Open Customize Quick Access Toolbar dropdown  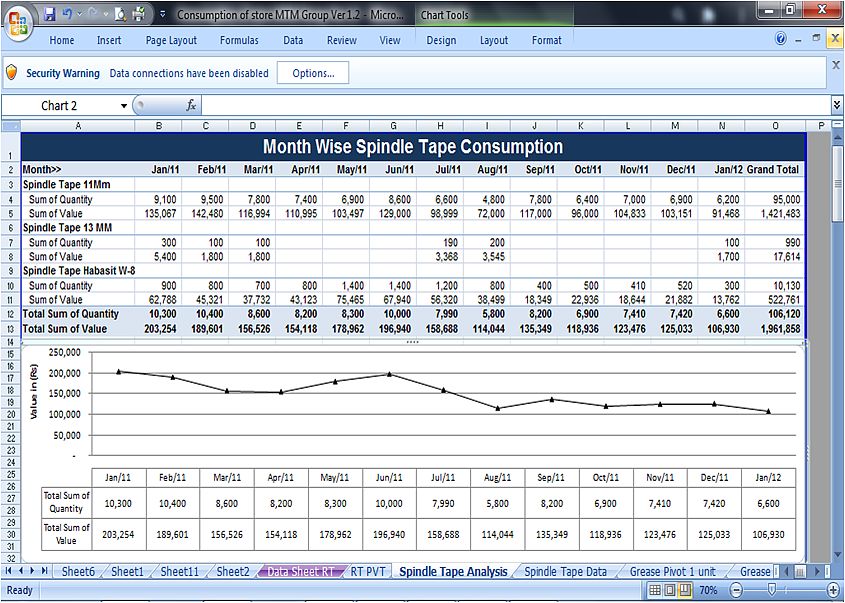pos(163,15)
